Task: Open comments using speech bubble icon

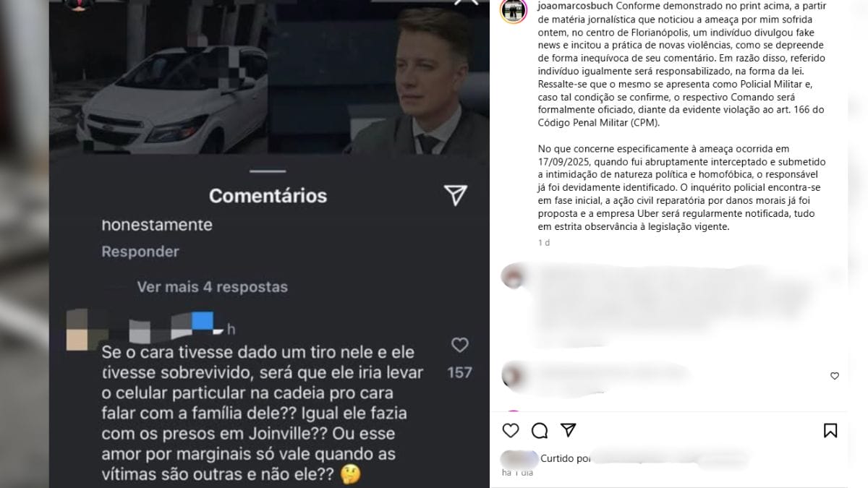Action: click(540, 431)
